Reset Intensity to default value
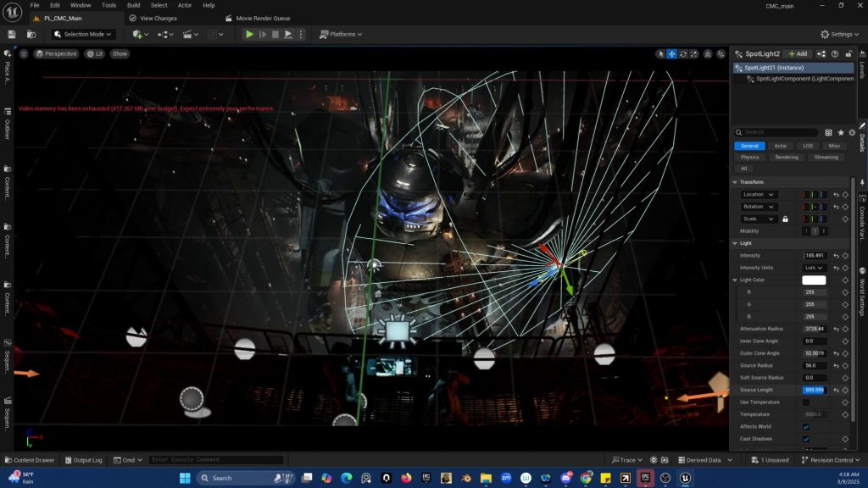868x488 pixels. [x=836, y=256]
